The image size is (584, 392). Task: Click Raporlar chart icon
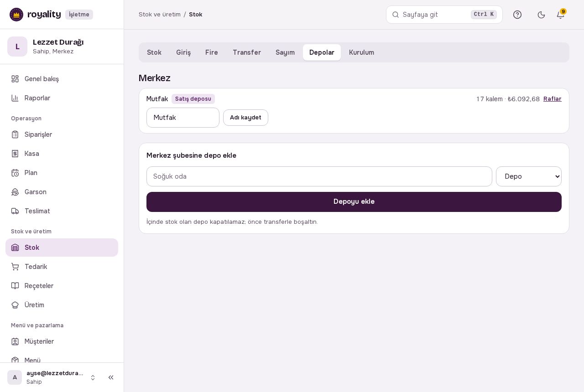point(15,98)
